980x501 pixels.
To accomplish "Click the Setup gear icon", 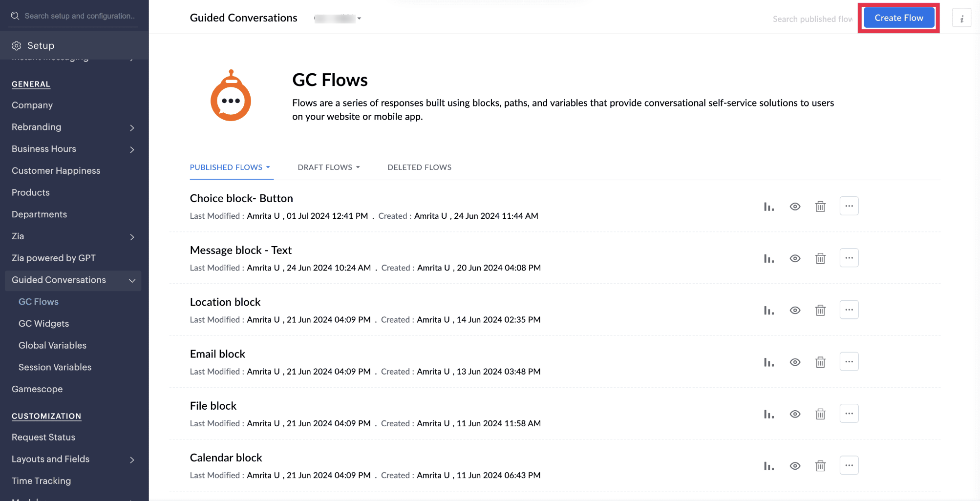I will click(17, 45).
